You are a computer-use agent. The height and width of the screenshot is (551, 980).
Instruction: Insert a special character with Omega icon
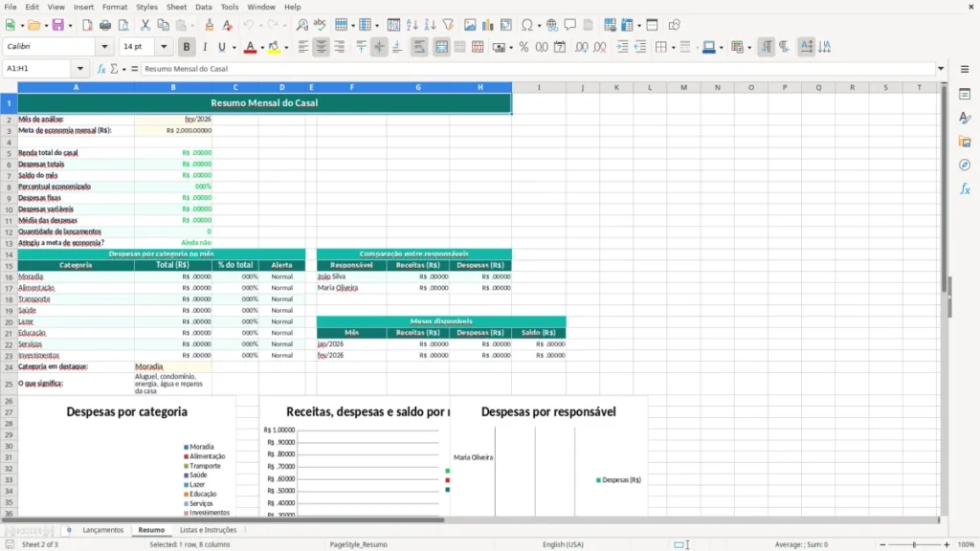click(x=527, y=25)
